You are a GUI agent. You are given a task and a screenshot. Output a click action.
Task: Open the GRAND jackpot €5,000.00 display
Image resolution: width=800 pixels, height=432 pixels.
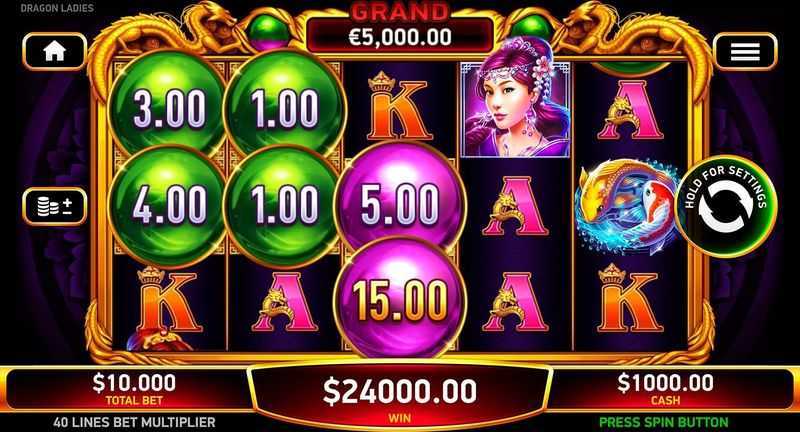point(400,30)
